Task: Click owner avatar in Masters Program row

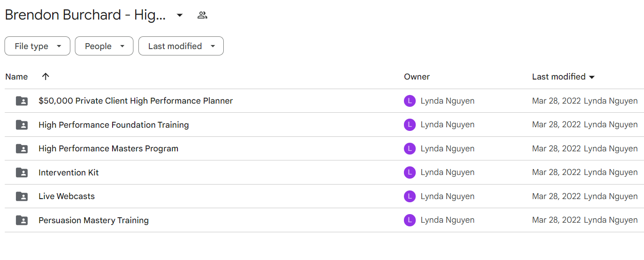Action: [x=410, y=149]
